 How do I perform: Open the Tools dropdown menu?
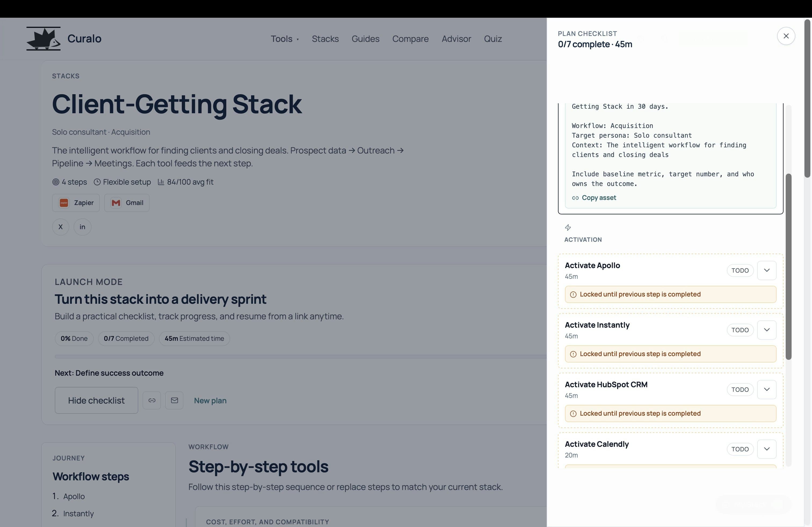click(285, 39)
